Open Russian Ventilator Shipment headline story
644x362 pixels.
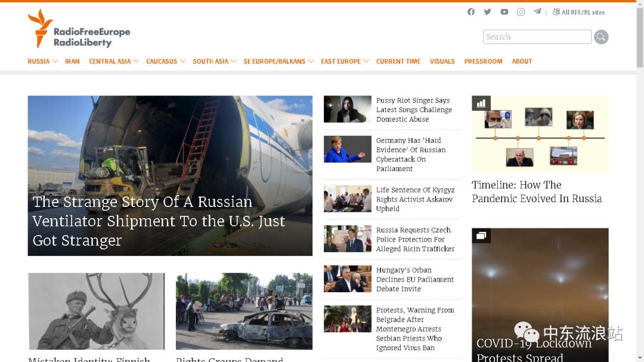tap(159, 221)
